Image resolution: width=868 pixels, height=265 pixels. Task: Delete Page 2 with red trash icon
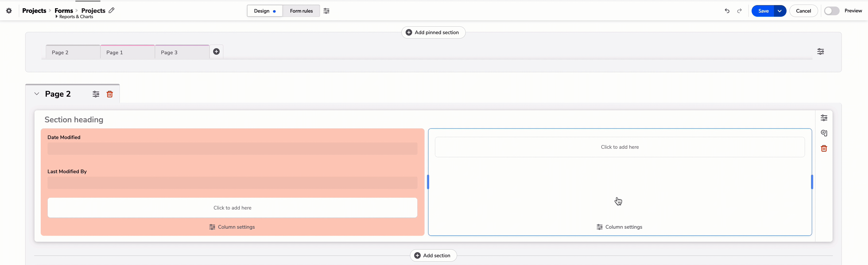tap(110, 94)
